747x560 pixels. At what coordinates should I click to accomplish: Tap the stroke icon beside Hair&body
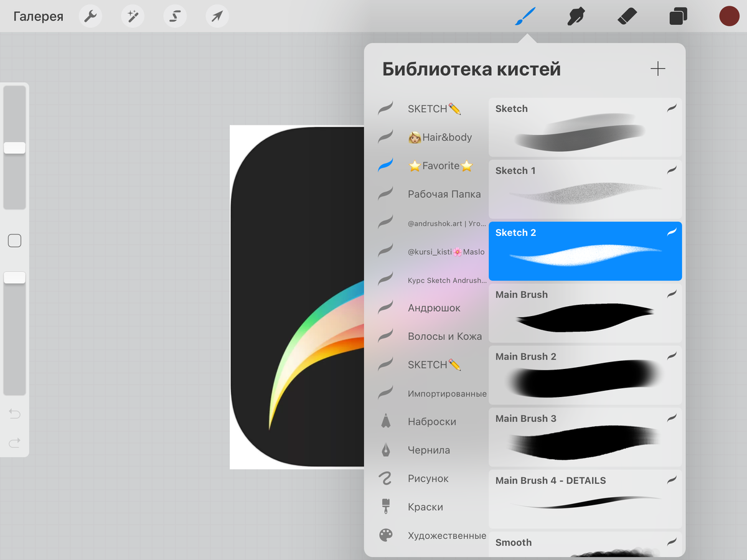[x=386, y=137]
